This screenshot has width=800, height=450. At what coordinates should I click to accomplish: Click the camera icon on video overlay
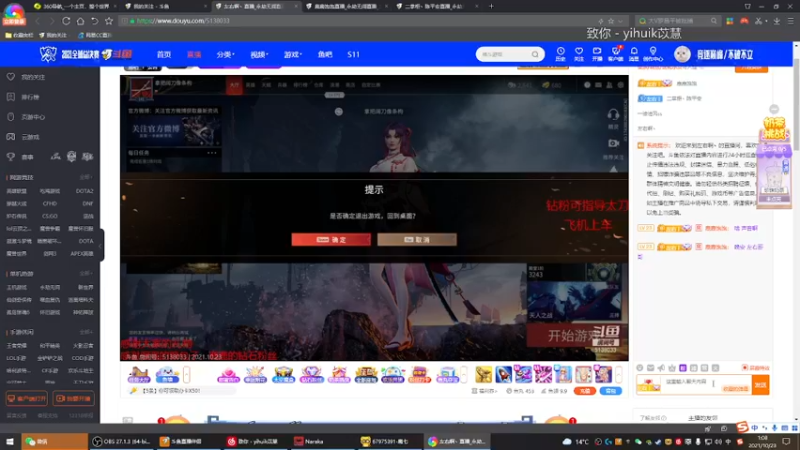coord(613,143)
